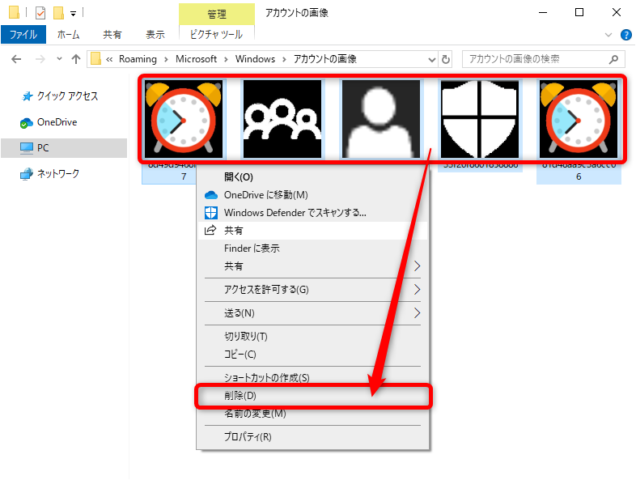Choose Windows Defender でスキャンする menu entry

click(x=313, y=213)
